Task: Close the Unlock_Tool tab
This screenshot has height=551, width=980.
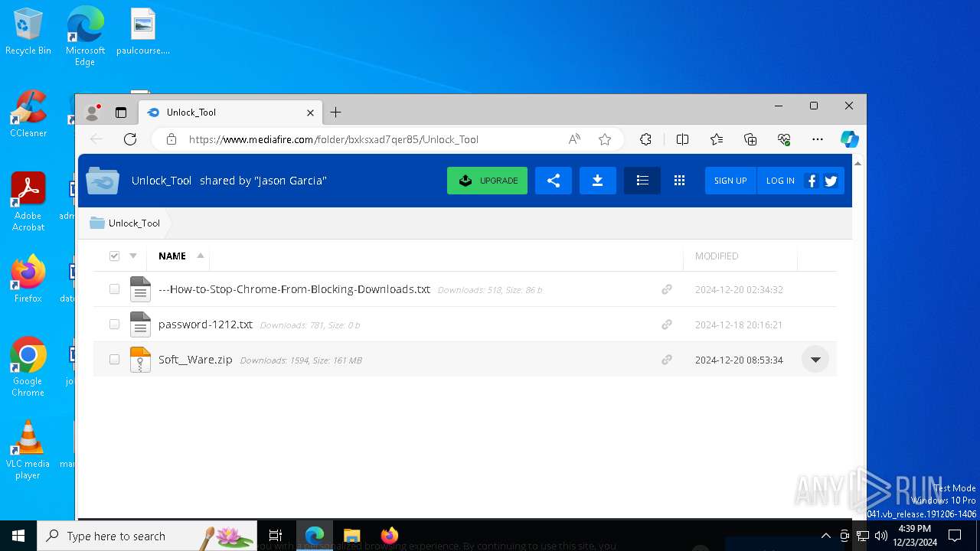Action: click(x=310, y=112)
